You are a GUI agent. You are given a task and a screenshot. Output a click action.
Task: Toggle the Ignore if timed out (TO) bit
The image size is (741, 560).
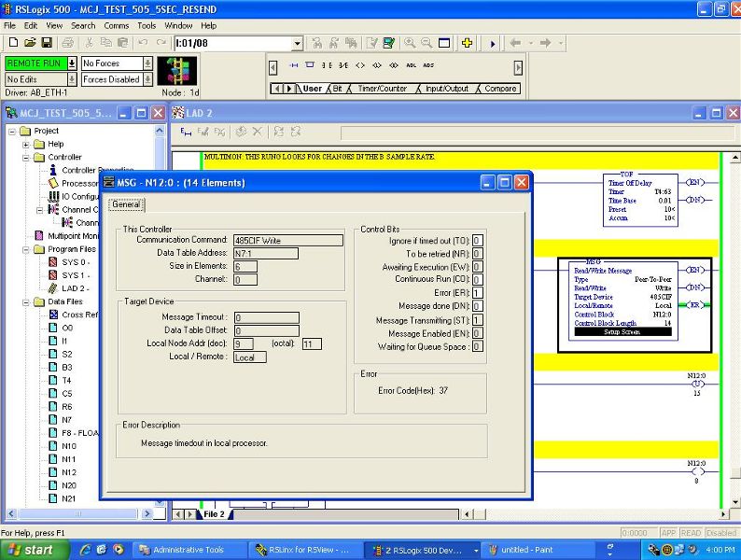click(477, 241)
